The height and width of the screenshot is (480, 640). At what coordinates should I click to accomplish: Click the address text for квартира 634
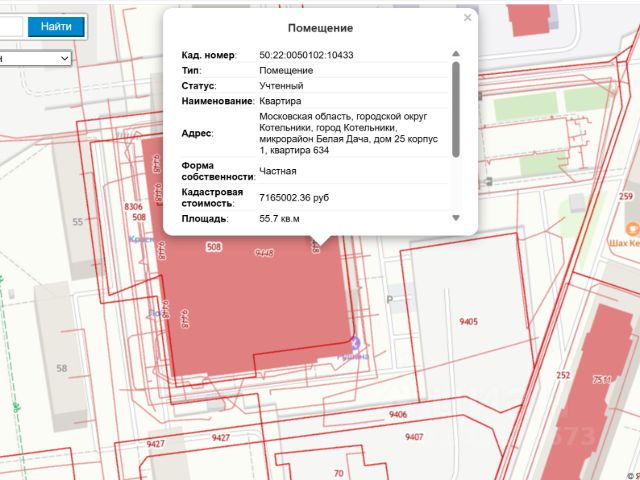(349, 133)
